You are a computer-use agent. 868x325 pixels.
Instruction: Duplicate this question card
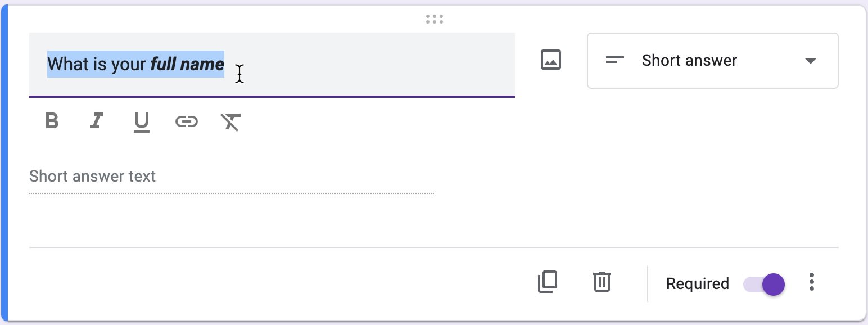click(548, 283)
